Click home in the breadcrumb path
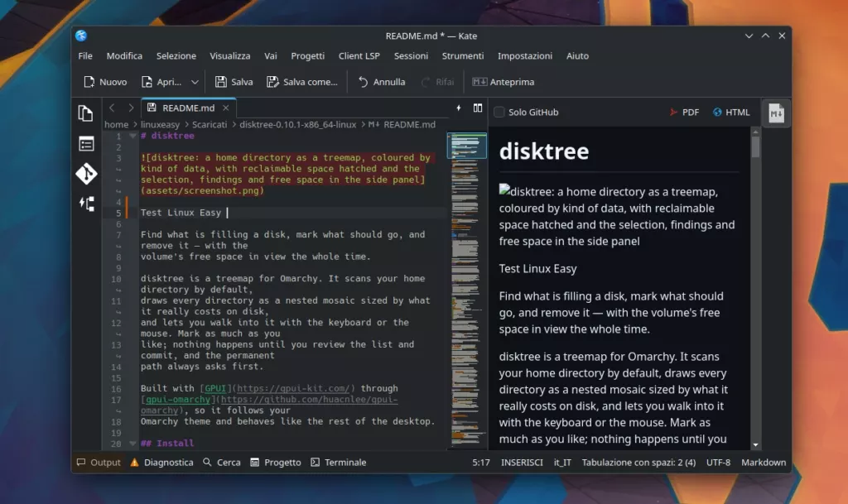Screen dimensions: 848x504 click(116, 125)
